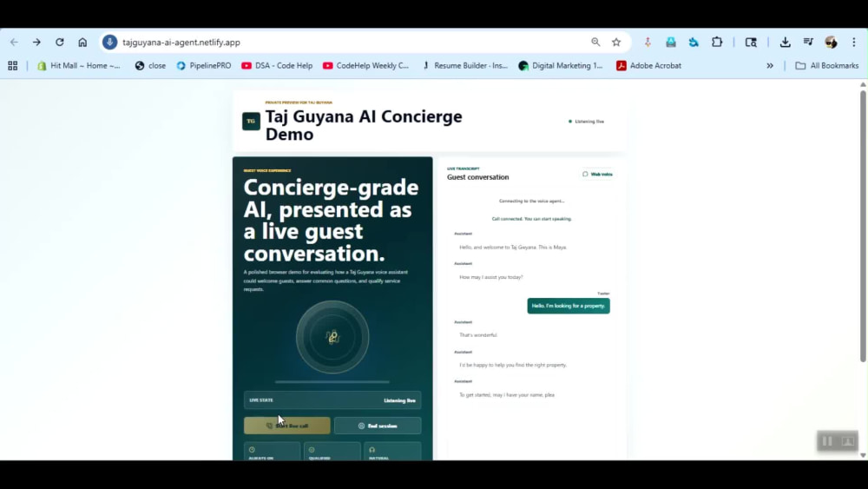Open the blue swirl extension icon
Image resolution: width=868 pixels, height=489 pixels.
(x=694, y=42)
